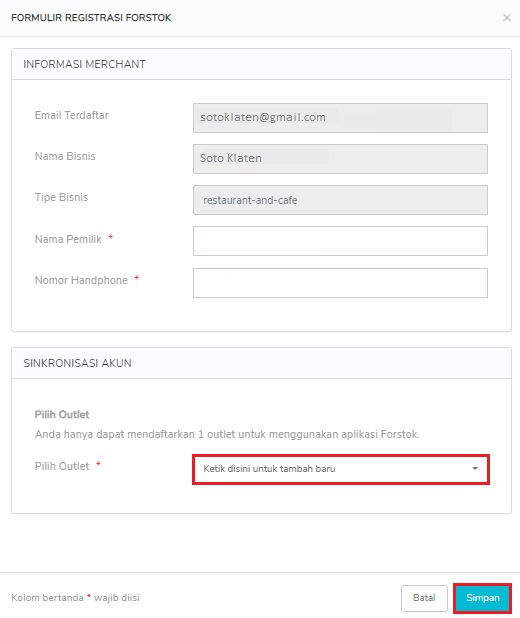Click the Nama Pemilik input field
Viewport: 520px width, 618px height.
[x=340, y=241]
